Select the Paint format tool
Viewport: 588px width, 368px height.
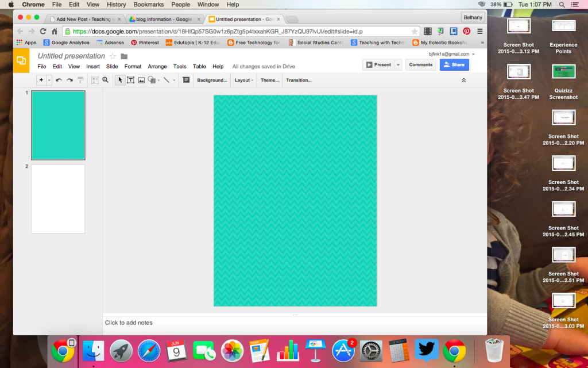80,80
